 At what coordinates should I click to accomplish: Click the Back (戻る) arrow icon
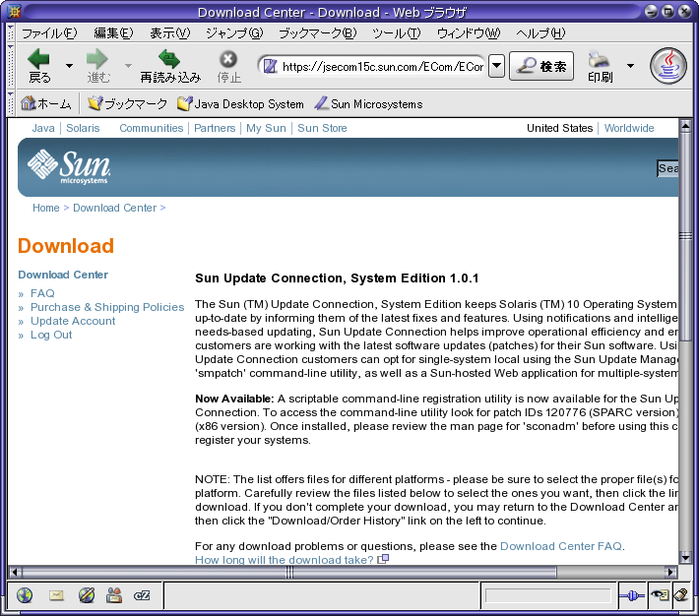click(38, 59)
